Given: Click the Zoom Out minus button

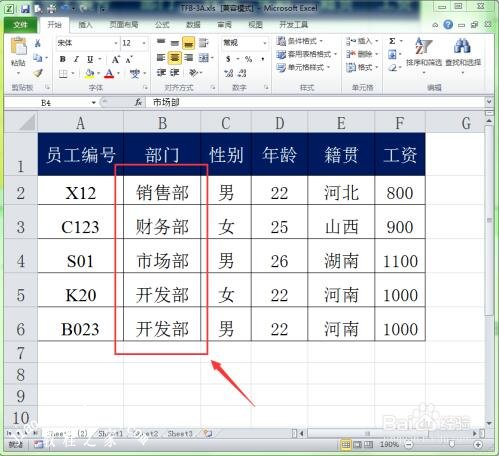Looking at the screenshot, I should 409,444.
